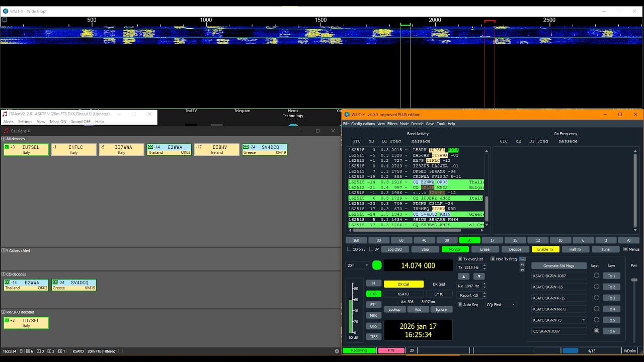The width and height of the screenshot is (644, 362).
Task: Toggle the Tx even/1st checkbox
Action: tap(460, 259)
